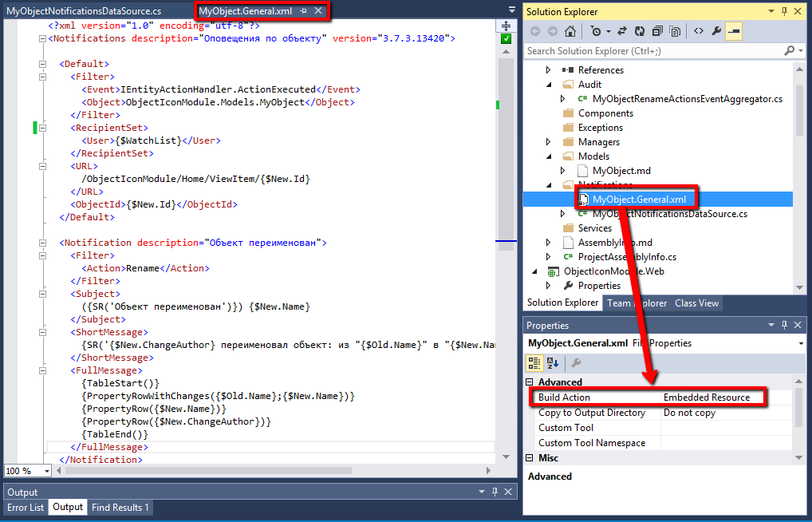Open Properties via the wrench icon
The width and height of the screenshot is (812, 522).
point(716,31)
